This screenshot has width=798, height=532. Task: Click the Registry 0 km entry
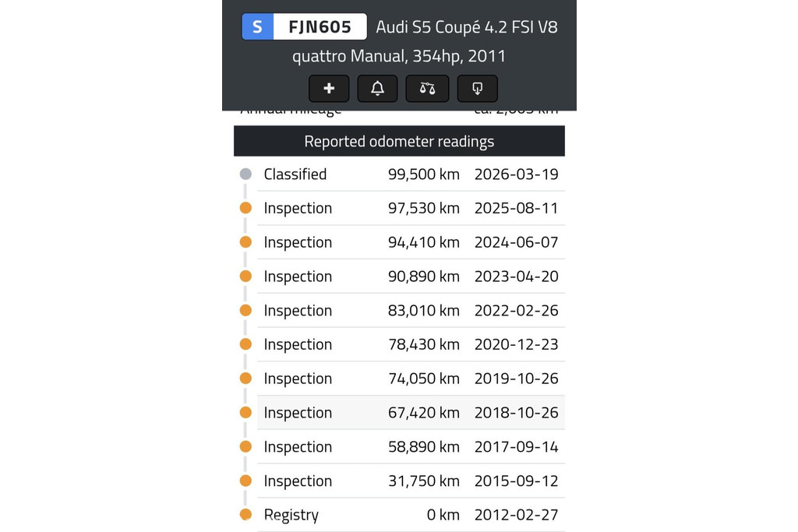(x=411, y=515)
